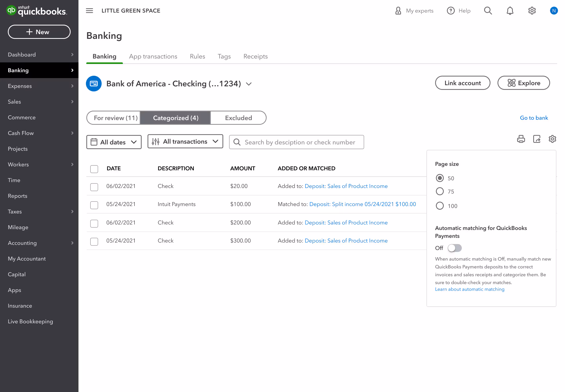
Task: Check the $300.00 Check transaction
Action: 94,242
